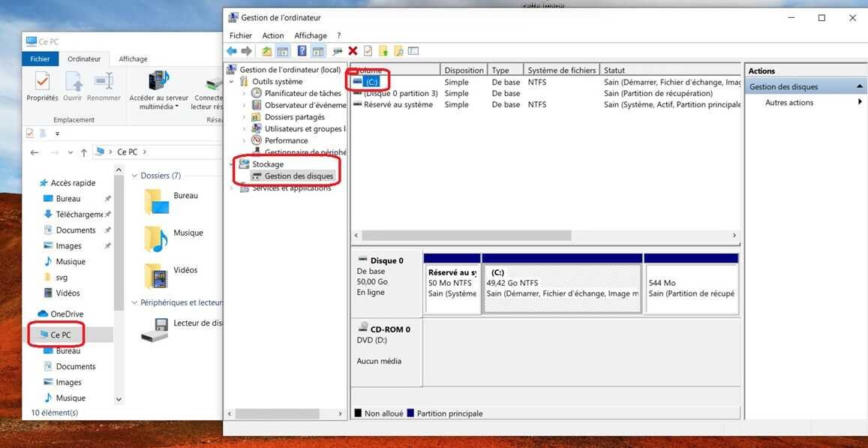Toggle console tree visibility via toolbar button

[284, 50]
